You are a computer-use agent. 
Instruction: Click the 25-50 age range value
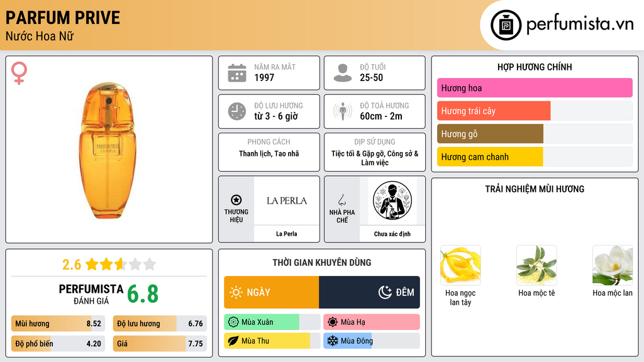(x=371, y=77)
